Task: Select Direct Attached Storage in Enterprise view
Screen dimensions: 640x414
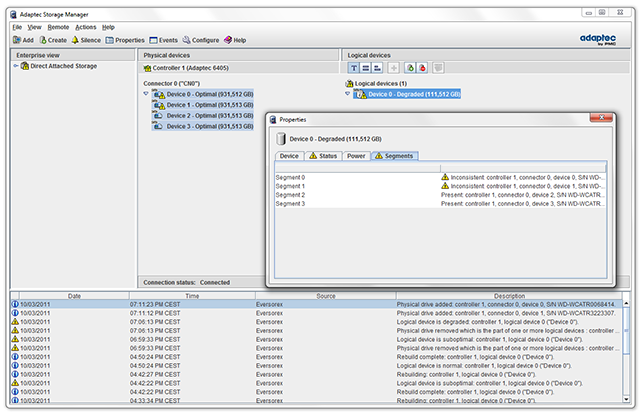Action: click(x=63, y=66)
